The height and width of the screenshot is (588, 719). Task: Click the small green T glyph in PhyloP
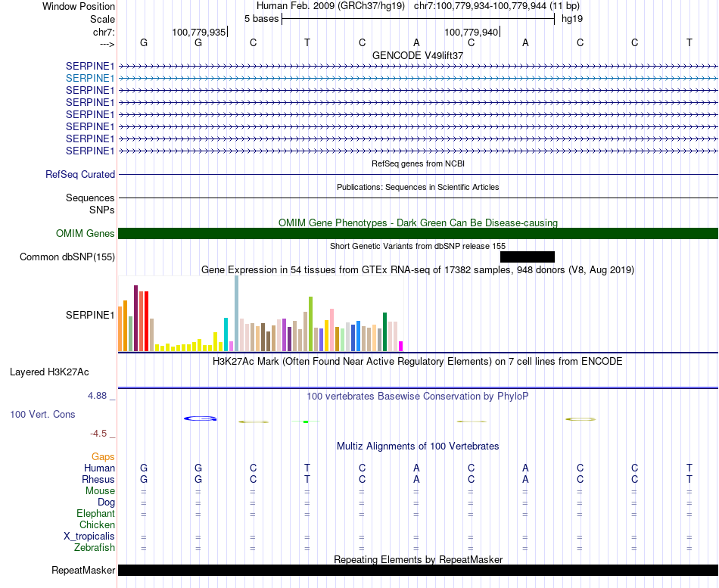(306, 422)
